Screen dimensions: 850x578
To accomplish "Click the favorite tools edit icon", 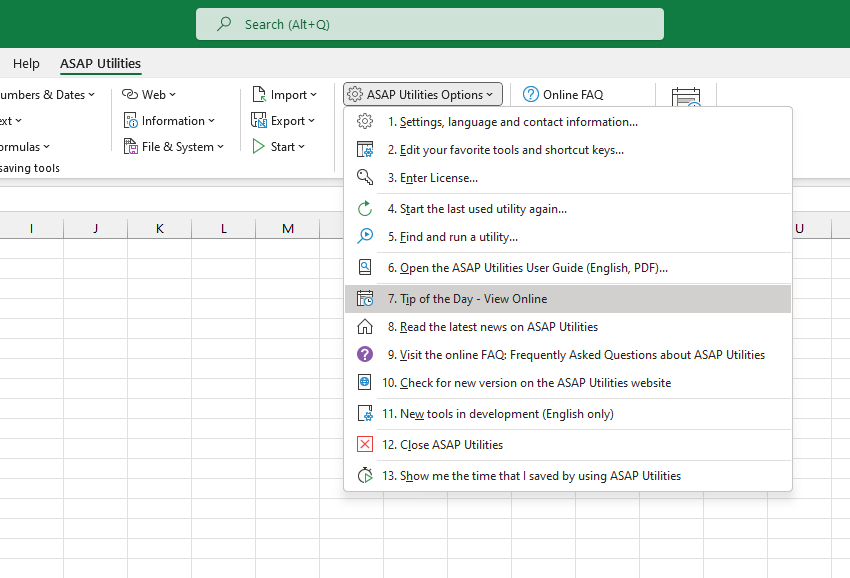I will click(x=365, y=149).
